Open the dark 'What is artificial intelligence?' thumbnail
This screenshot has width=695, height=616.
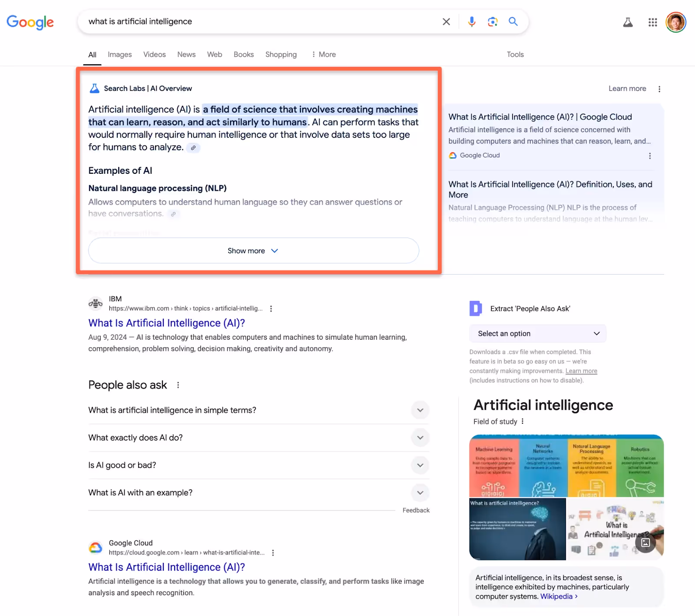pos(517,529)
